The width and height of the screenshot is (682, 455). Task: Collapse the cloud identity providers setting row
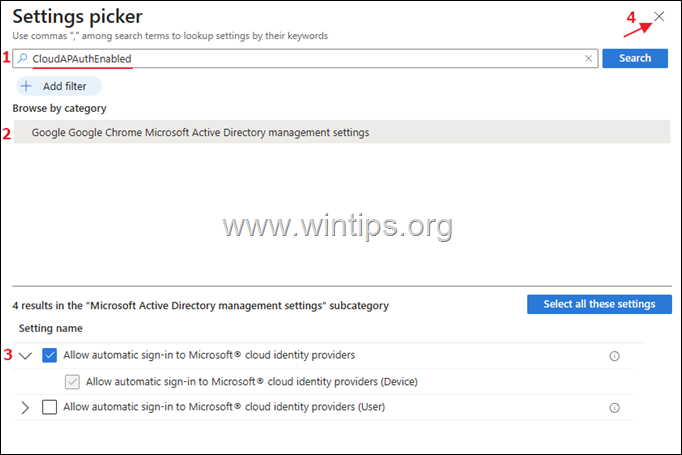tap(26, 356)
